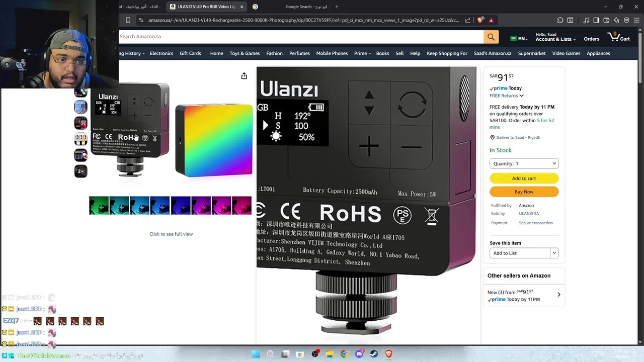
Task: Open Saad's Amazon.sa nav link
Action: tap(493, 53)
